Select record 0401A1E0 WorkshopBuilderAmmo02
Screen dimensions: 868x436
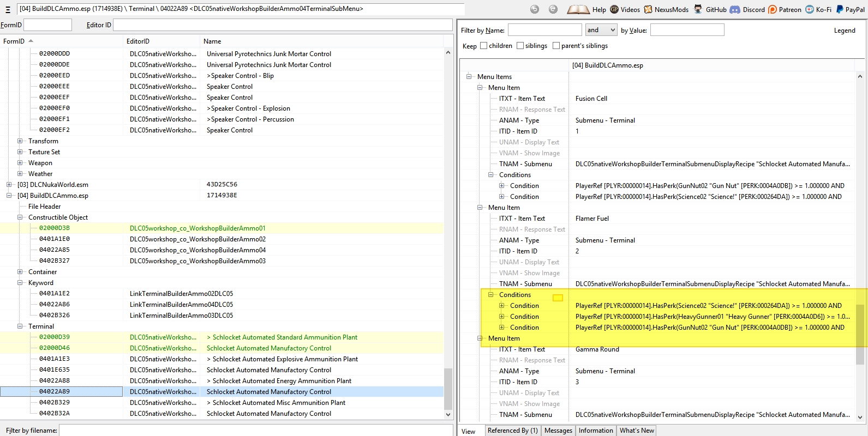(222, 239)
